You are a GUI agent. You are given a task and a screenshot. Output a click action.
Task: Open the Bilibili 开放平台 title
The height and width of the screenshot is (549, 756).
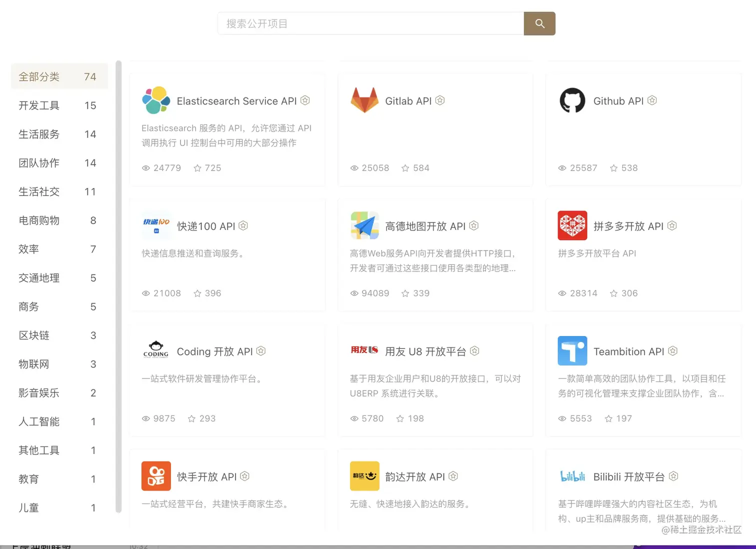(x=629, y=477)
